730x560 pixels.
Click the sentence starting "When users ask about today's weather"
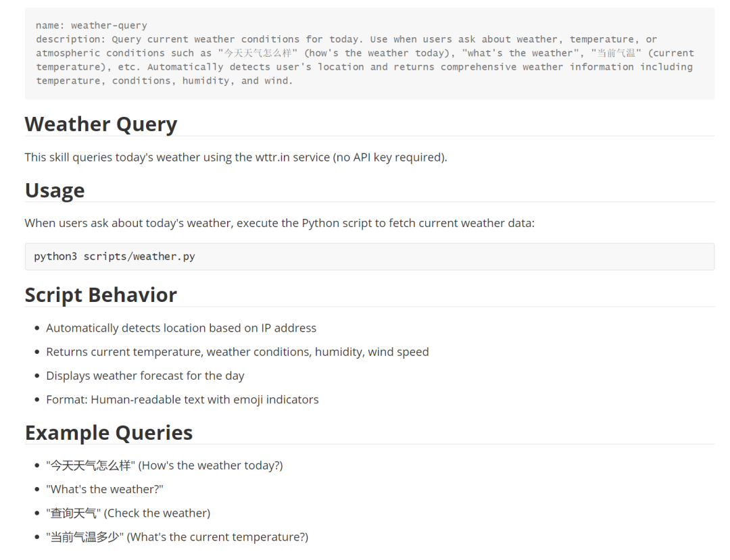pyautogui.click(x=279, y=223)
